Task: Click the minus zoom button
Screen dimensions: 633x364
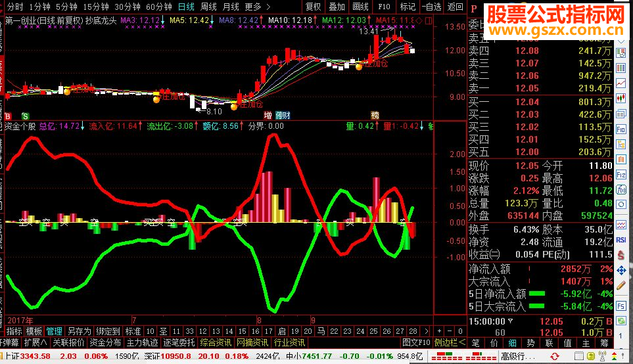Action: point(450,331)
